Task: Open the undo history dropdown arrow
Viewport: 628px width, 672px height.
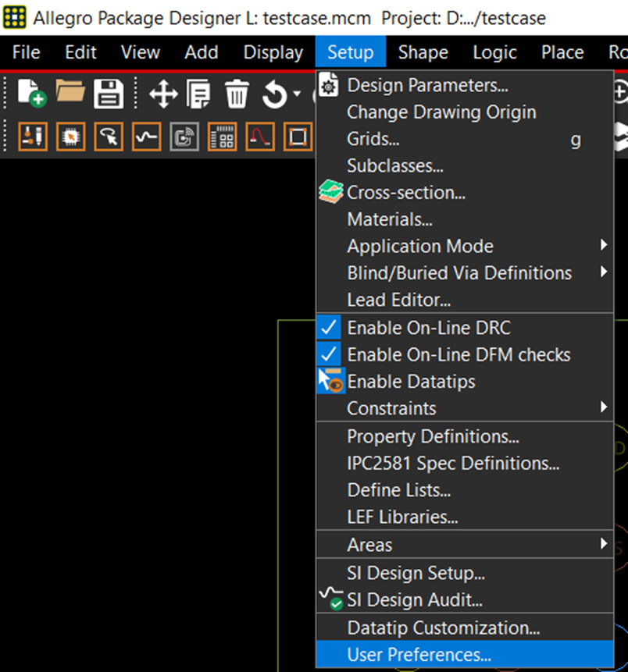Action: click(x=297, y=95)
